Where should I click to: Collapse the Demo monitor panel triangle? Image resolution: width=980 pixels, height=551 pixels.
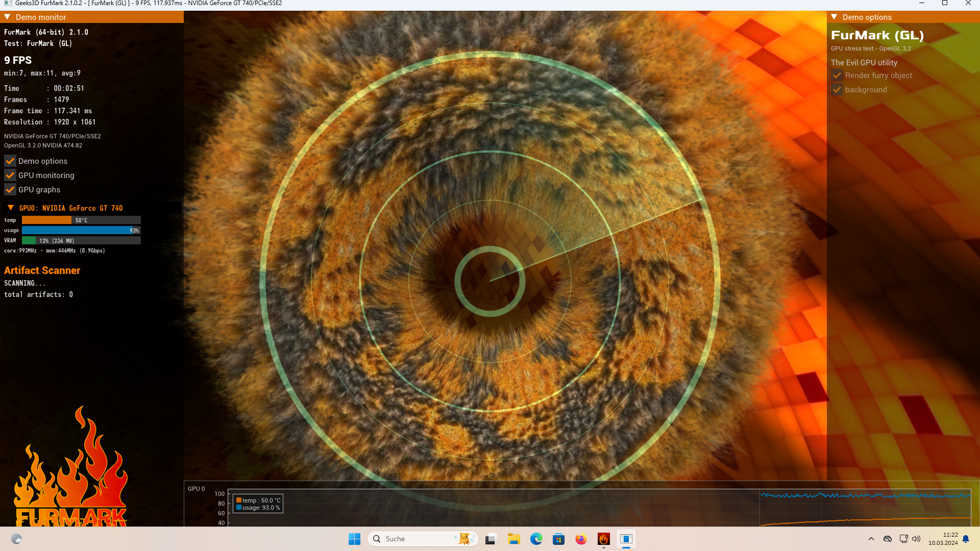pos(8,17)
